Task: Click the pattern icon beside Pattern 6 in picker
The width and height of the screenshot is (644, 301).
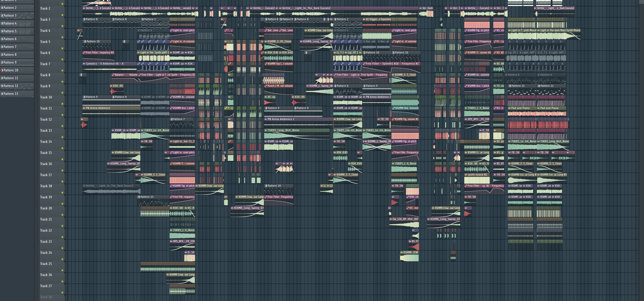Action: (2, 39)
